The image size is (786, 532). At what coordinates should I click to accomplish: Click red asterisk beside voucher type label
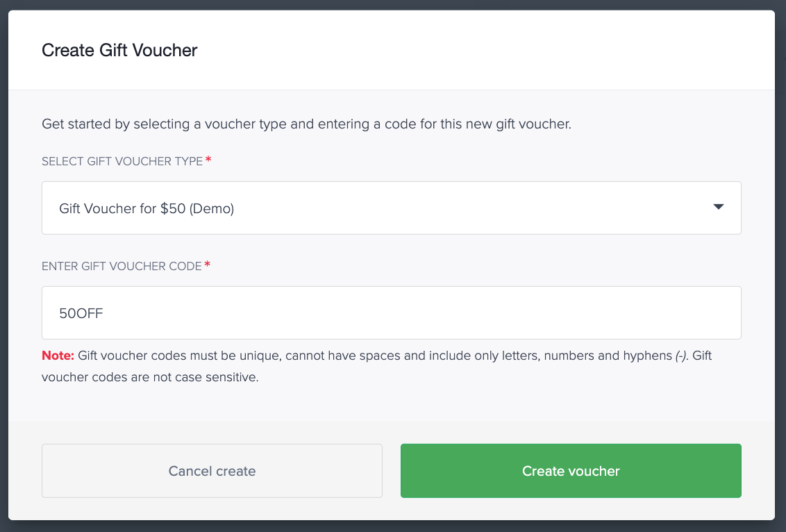click(x=208, y=160)
